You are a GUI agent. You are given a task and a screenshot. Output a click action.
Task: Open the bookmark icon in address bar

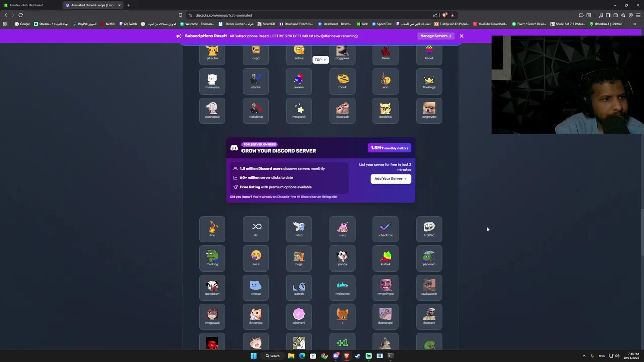click(x=180, y=15)
